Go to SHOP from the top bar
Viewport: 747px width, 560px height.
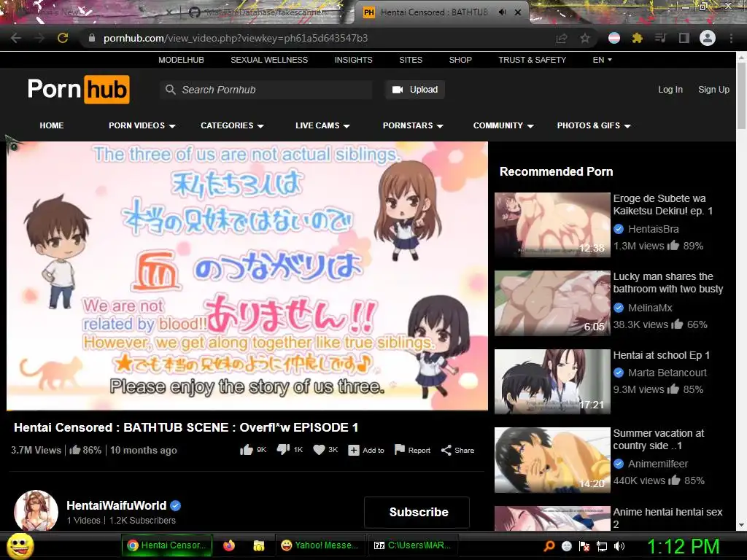[x=460, y=60]
